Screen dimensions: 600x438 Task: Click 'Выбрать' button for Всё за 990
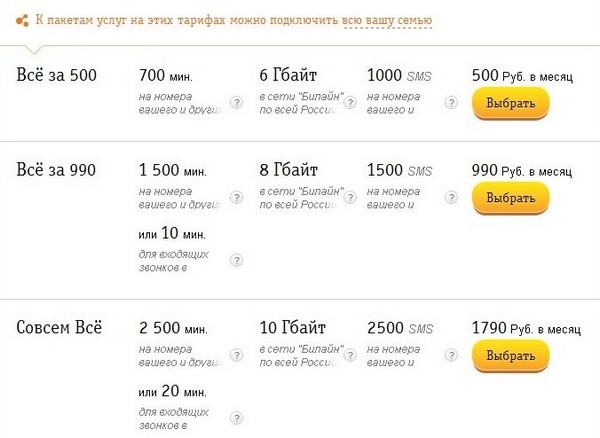511,198
